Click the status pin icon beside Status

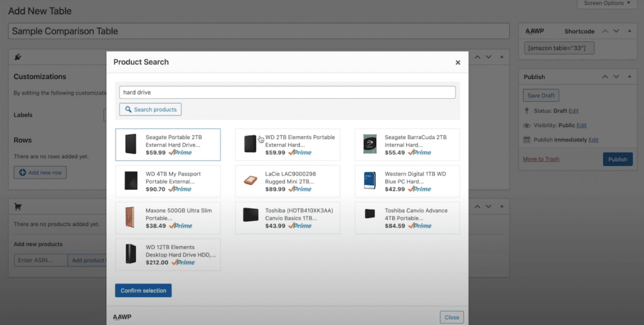[x=527, y=111]
